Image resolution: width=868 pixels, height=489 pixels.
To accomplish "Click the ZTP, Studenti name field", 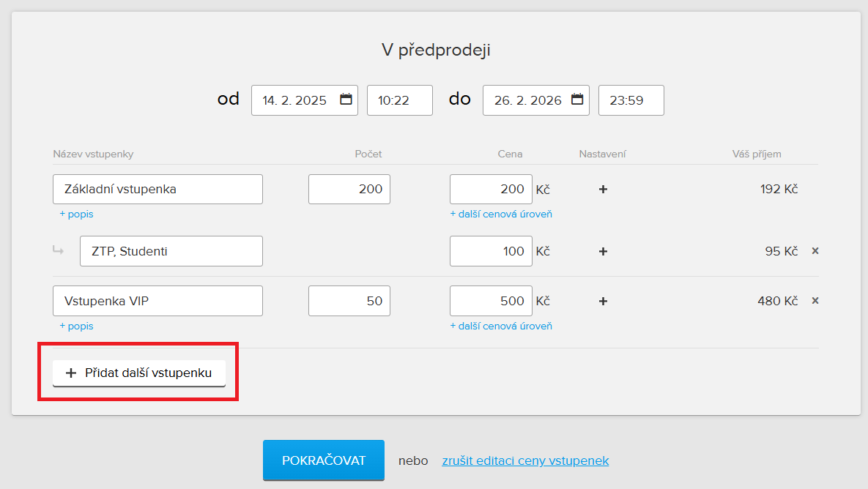I will click(x=171, y=251).
